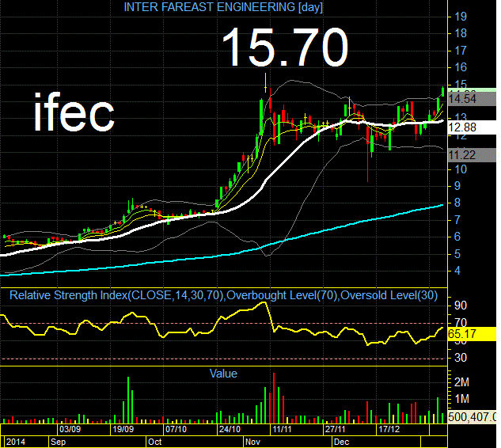The image size is (501, 448).
Task: Click the INTER FAREAST ENGINEERING [day] chart title
Action: (x=223, y=7)
